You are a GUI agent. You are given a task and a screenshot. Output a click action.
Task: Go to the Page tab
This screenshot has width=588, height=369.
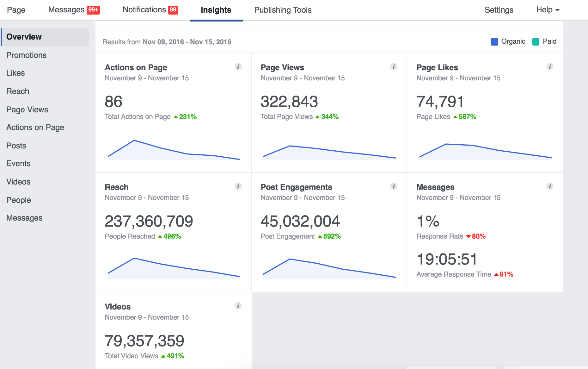point(16,10)
